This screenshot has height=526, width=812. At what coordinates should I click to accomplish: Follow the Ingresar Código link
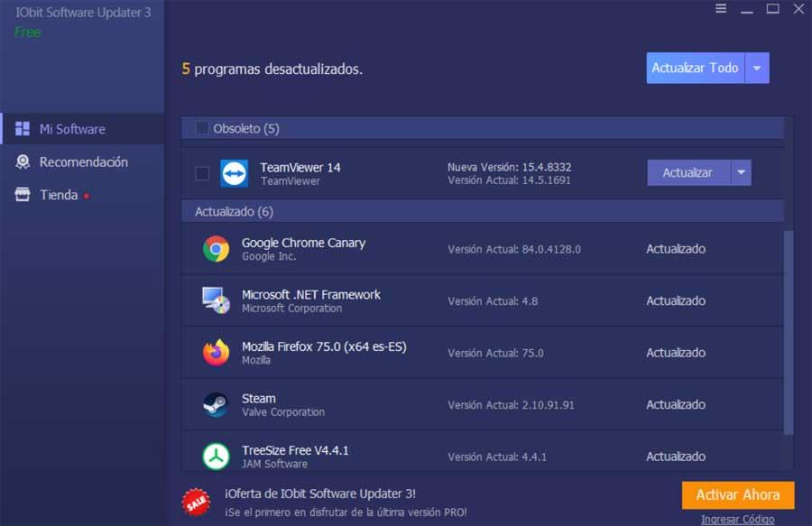(x=737, y=519)
